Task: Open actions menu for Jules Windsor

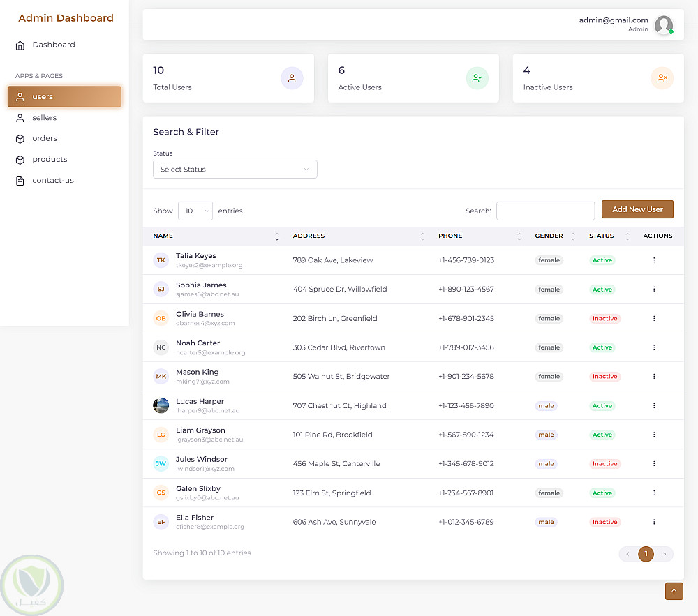Action: [x=654, y=463]
